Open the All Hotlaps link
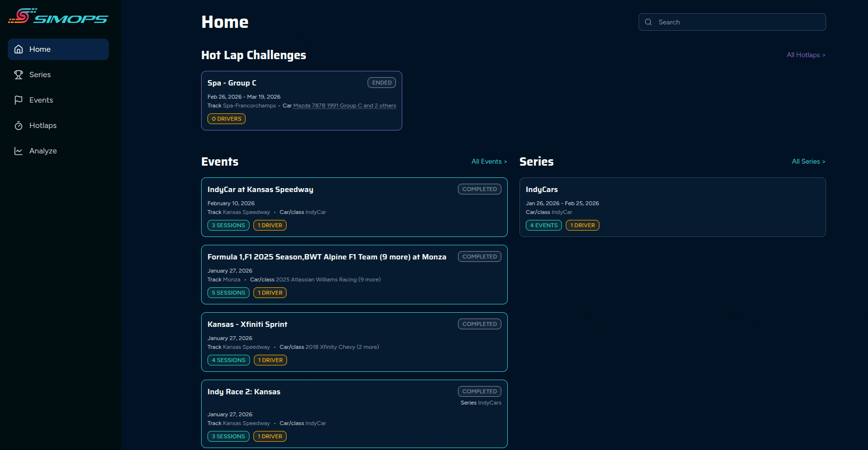The height and width of the screenshot is (450, 868). [806, 55]
